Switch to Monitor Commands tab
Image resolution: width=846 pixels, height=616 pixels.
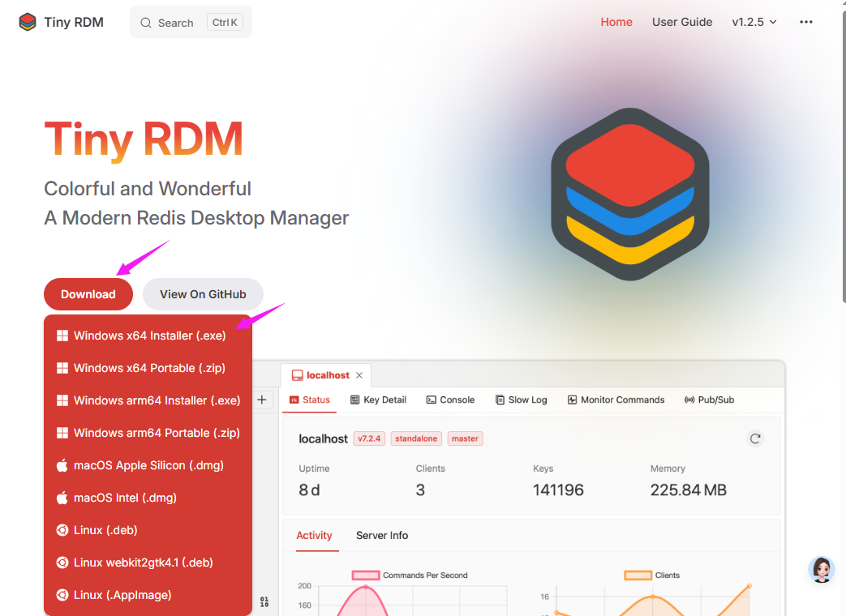point(616,400)
